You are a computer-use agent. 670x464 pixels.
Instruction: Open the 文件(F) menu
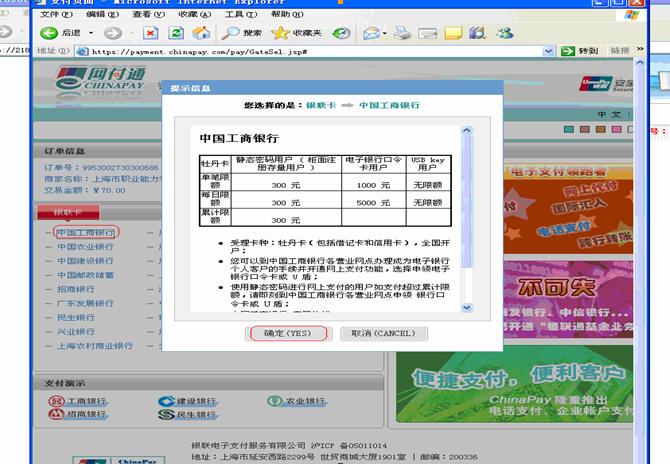coord(56,14)
